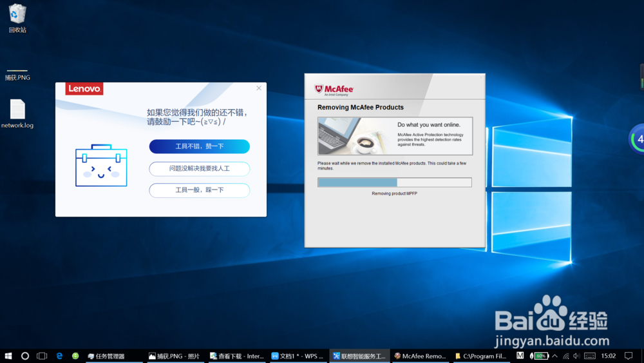Viewport: 644px width, 363px height.
Task: Open the green browser icon on taskbar
Action: tap(75, 356)
